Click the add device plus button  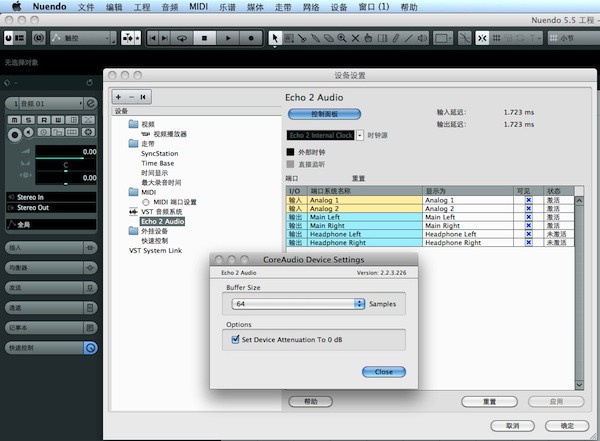[118, 97]
